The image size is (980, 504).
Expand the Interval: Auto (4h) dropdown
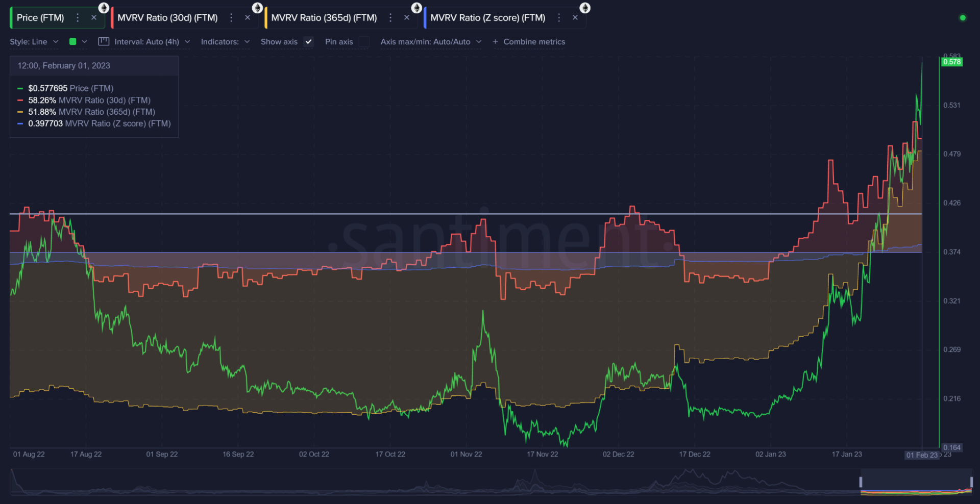tap(151, 41)
